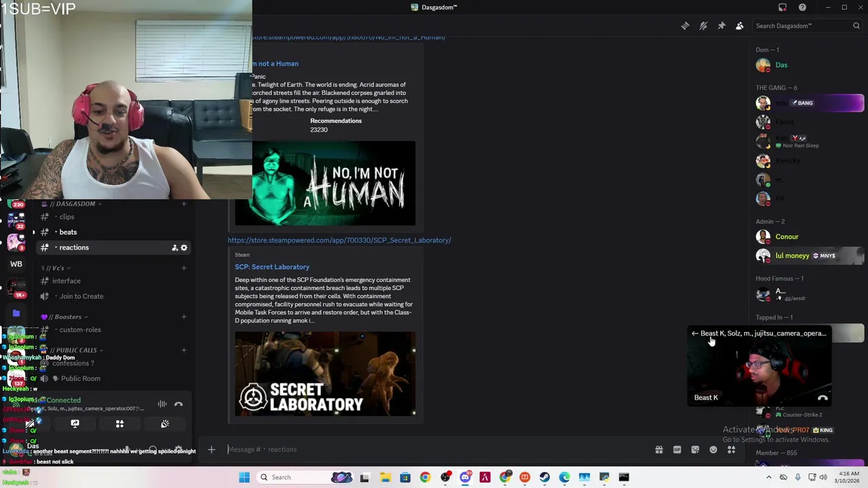Toggle channel notification settings bell icon
This screenshot has width=868, height=488.
click(x=703, y=26)
